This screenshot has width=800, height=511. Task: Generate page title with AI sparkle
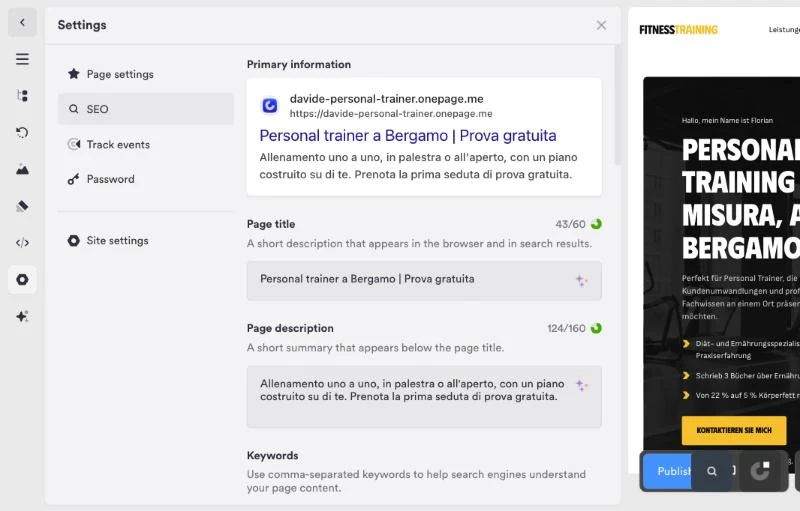(x=581, y=280)
